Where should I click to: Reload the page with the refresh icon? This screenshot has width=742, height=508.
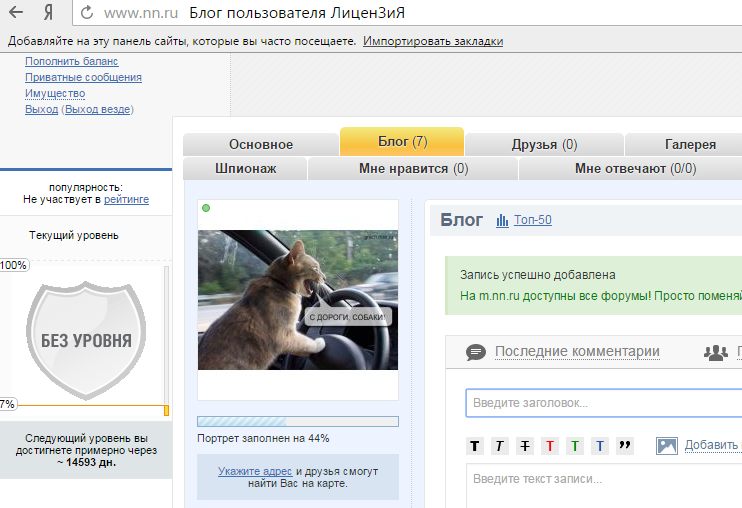pos(87,13)
